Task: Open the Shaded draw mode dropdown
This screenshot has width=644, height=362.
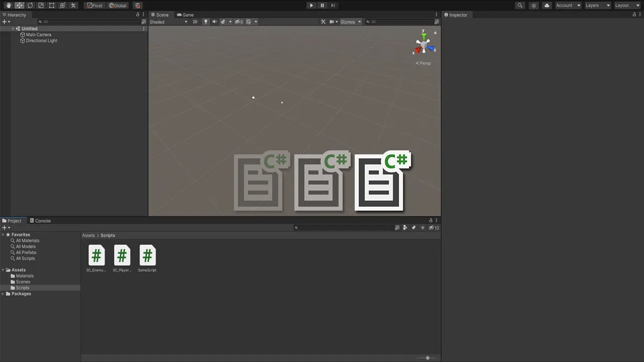Action: pyautogui.click(x=168, y=22)
